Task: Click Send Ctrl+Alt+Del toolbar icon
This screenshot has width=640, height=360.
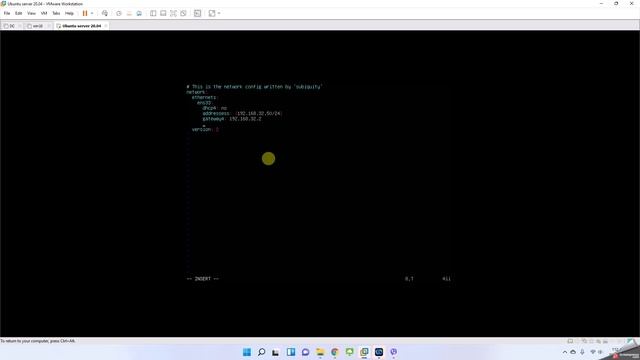Action: coord(105,13)
